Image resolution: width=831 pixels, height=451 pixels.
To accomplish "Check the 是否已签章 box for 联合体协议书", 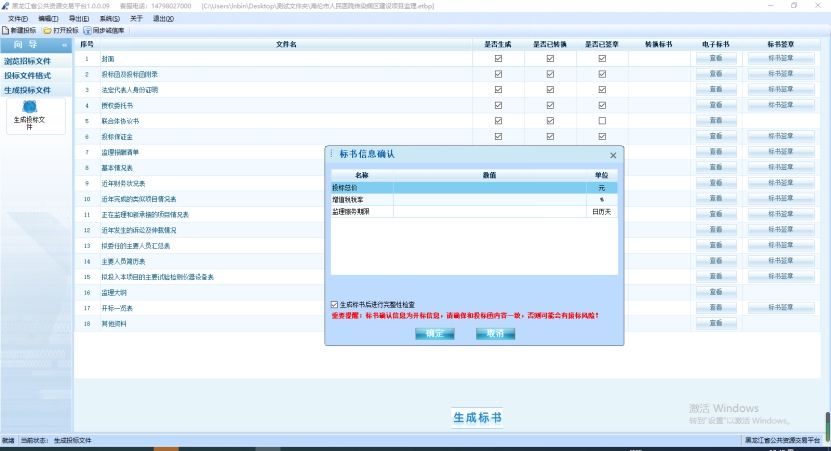I will (602, 120).
